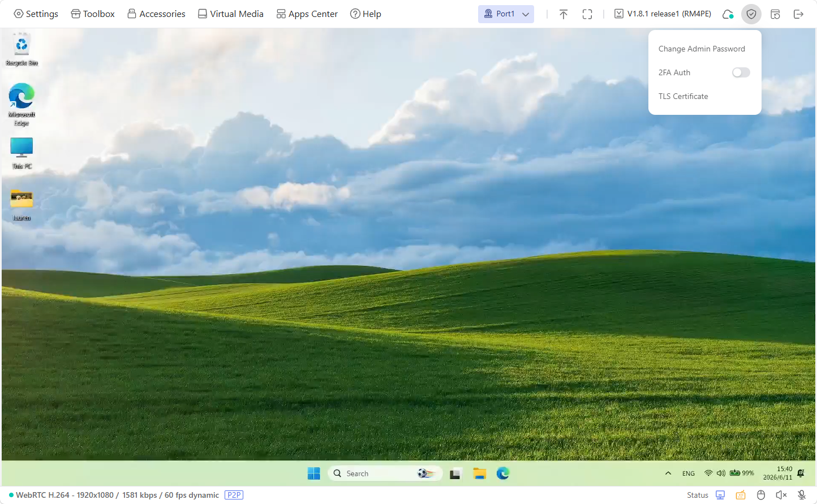Click the Wi-Fi tray icon
The image size is (817, 504).
click(x=708, y=473)
